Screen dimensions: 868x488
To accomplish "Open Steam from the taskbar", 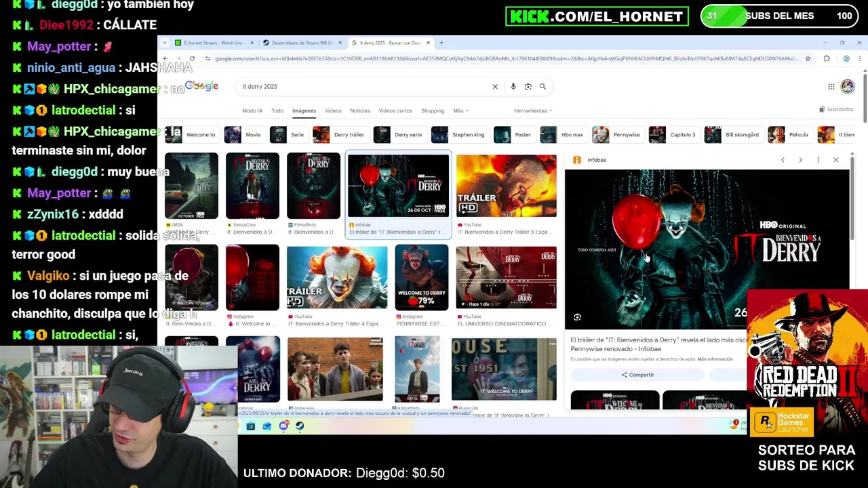I will click(300, 426).
